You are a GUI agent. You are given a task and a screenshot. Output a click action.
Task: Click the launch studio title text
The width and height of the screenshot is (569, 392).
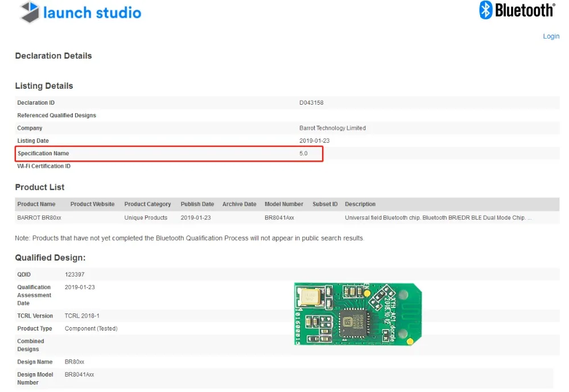tap(92, 13)
